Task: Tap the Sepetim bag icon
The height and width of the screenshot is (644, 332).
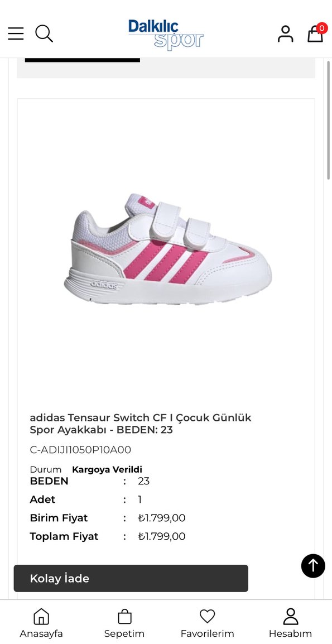Action: click(124, 617)
